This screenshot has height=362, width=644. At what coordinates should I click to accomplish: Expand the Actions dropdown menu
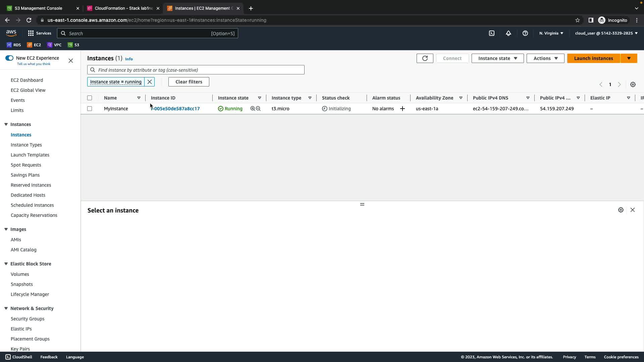(545, 58)
